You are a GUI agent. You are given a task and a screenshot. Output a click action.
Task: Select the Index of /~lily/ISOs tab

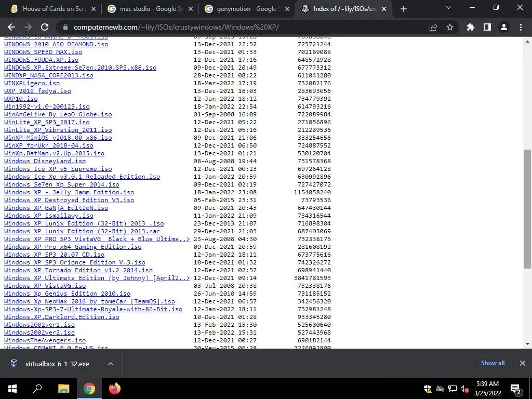[343, 9]
